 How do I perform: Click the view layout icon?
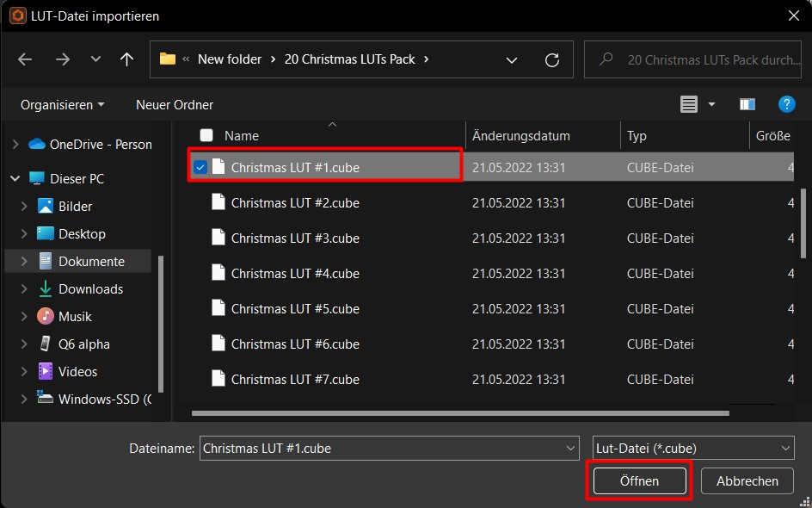688,105
